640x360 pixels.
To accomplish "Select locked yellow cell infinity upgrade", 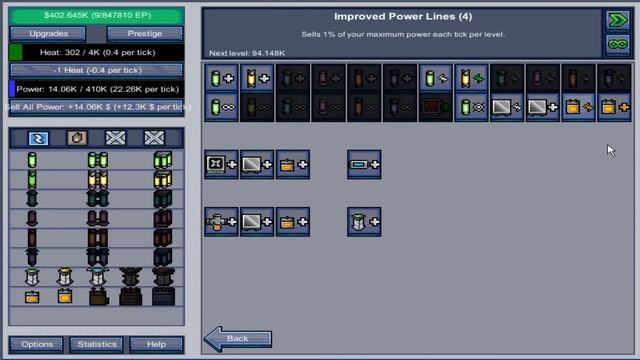I will click(x=257, y=107).
